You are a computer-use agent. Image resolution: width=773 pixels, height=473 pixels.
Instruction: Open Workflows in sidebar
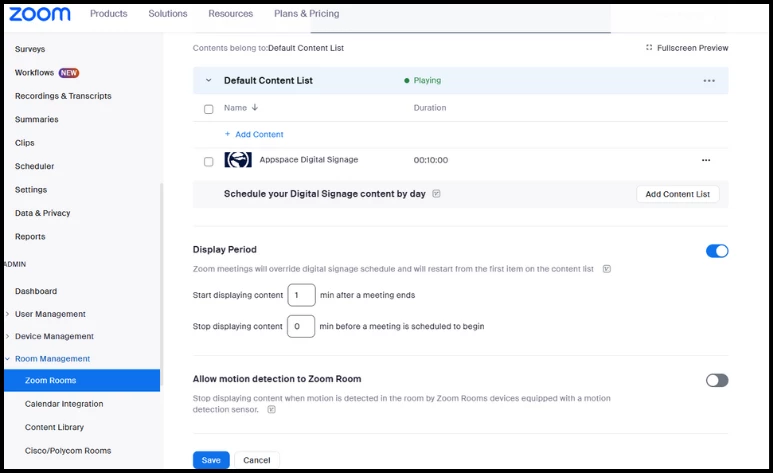(35, 73)
